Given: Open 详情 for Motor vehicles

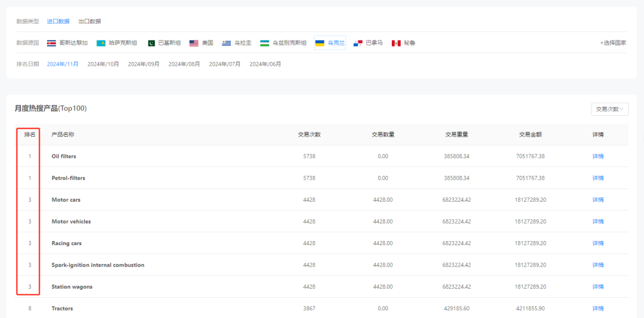Looking at the screenshot, I should (x=598, y=221).
